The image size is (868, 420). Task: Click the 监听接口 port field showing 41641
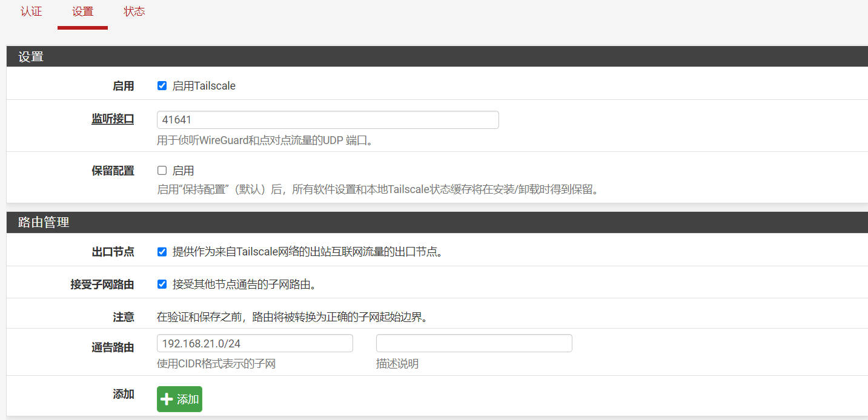point(327,120)
